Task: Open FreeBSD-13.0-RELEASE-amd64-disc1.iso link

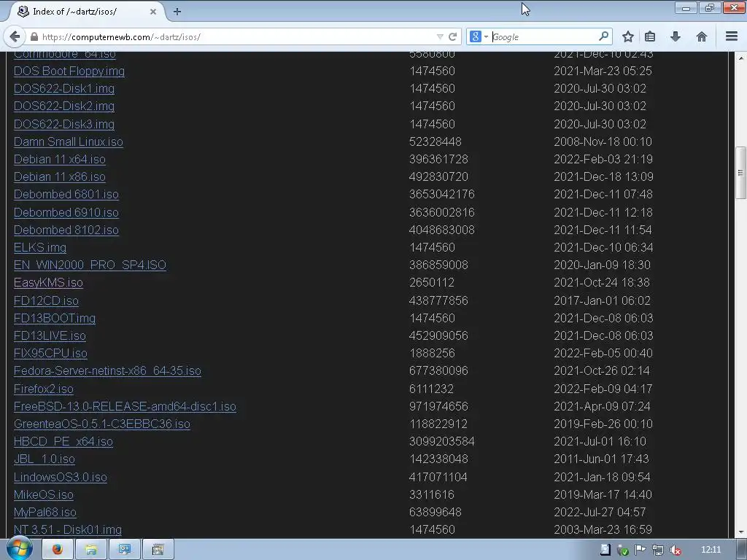Action: [125, 406]
